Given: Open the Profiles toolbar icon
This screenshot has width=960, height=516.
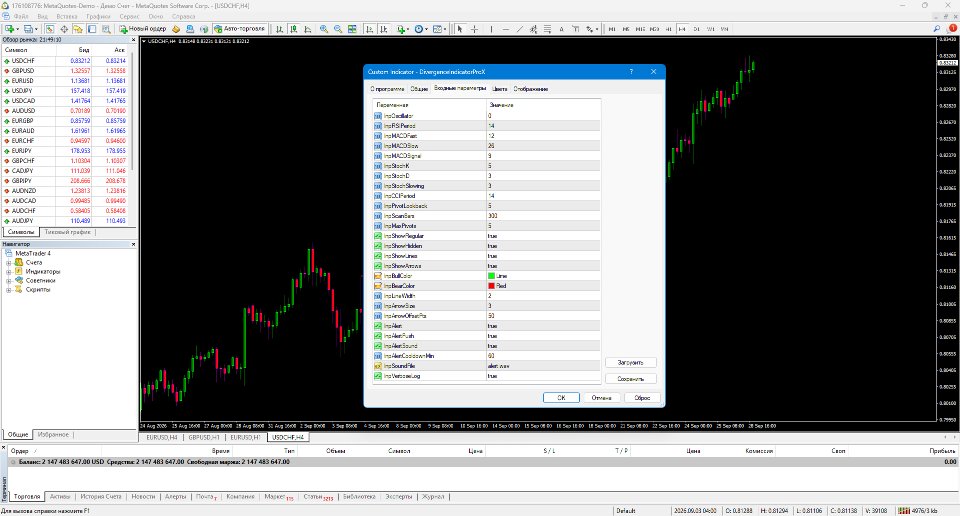Looking at the screenshot, I should (x=28, y=29).
